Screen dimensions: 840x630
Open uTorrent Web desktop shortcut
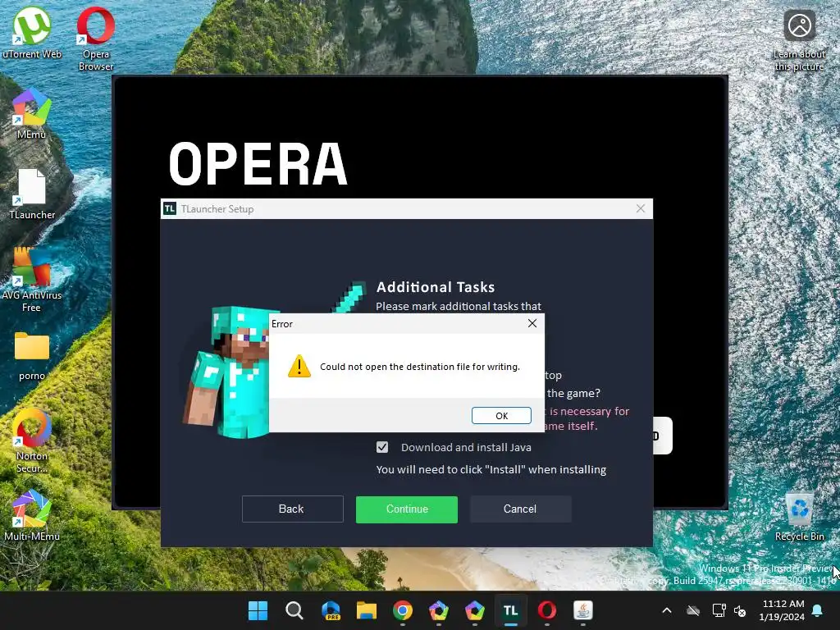click(x=32, y=33)
